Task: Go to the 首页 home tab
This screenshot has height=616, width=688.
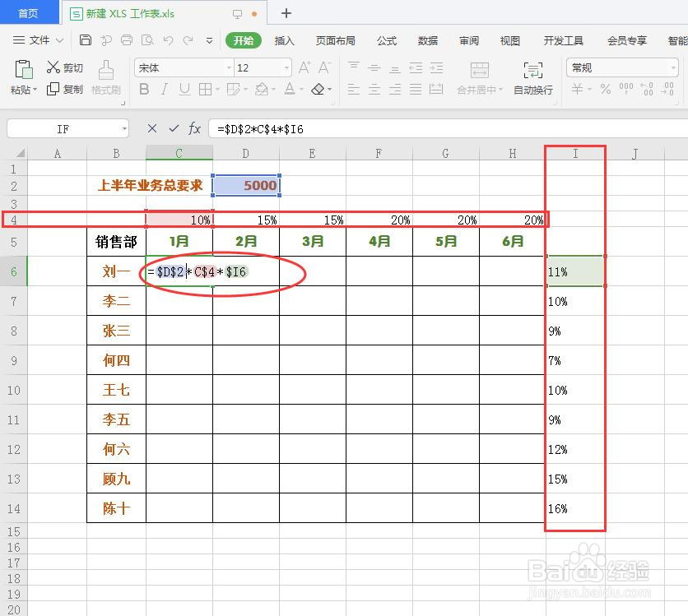Action: click(x=29, y=12)
